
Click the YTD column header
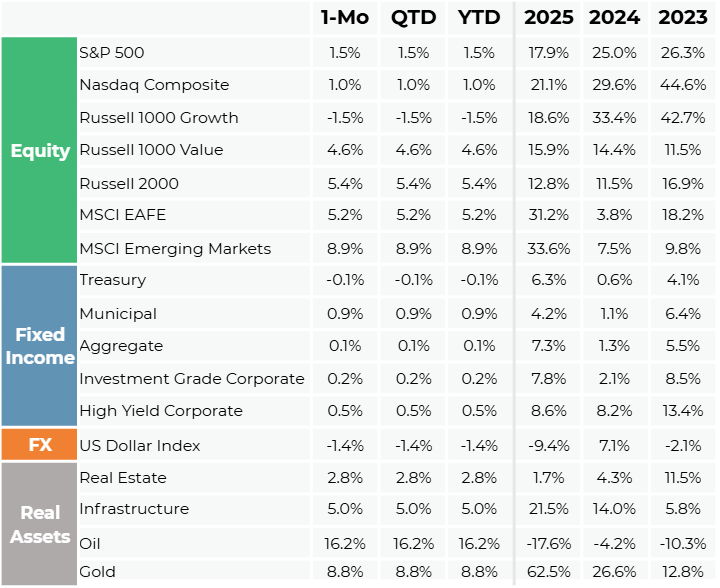click(x=479, y=18)
